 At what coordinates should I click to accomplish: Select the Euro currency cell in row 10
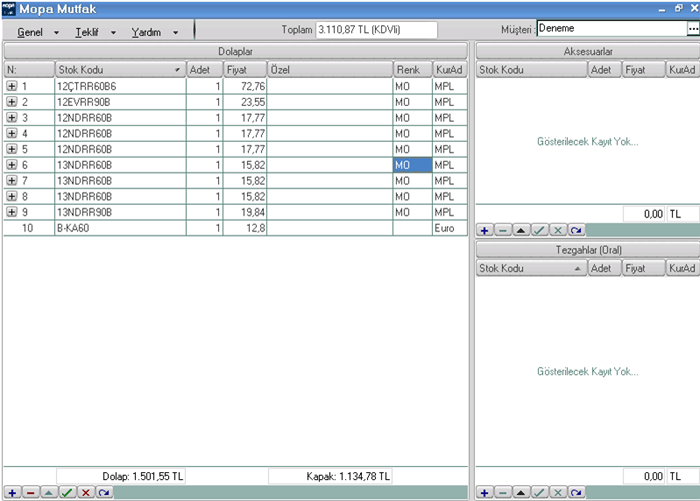pyautogui.click(x=450, y=228)
